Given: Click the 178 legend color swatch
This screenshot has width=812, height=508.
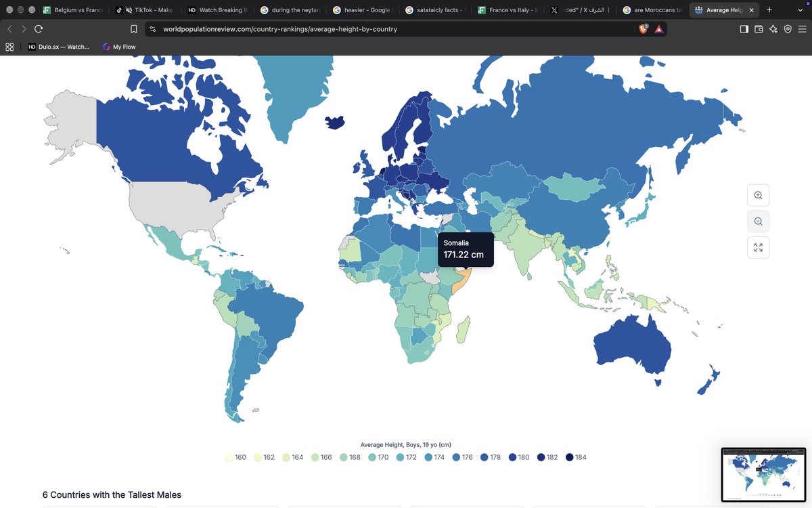Looking at the screenshot, I should pyautogui.click(x=484, y=457).
